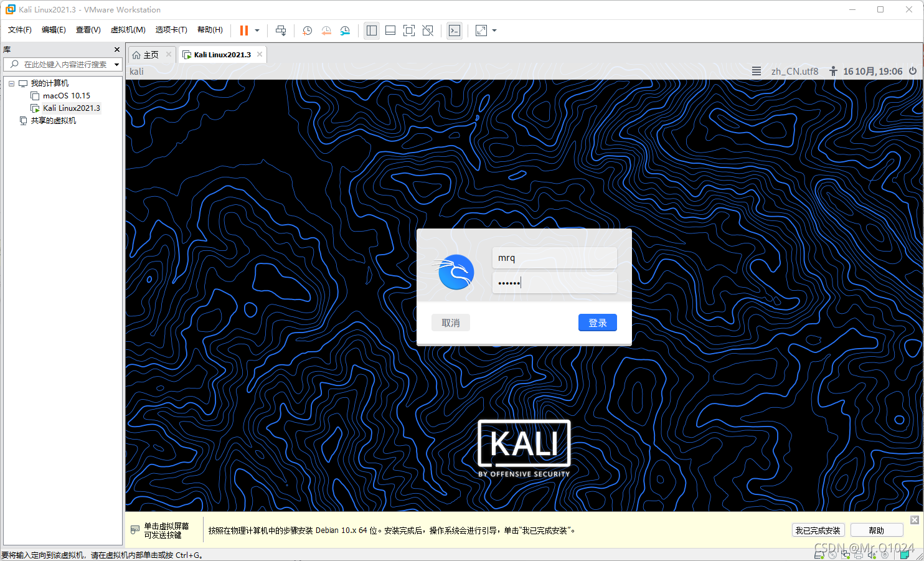The image size is (924, 561).
Task: Toggle the console view button
Action: [x=455, y=31]
